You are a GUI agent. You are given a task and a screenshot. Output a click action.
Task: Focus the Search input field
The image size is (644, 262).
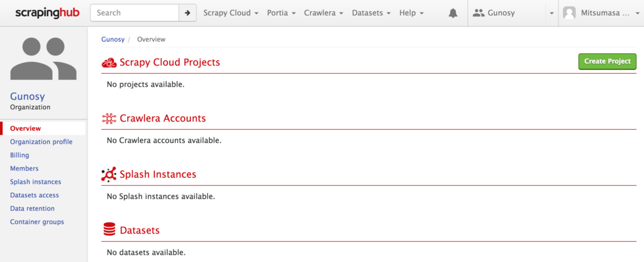coord(135,13)
